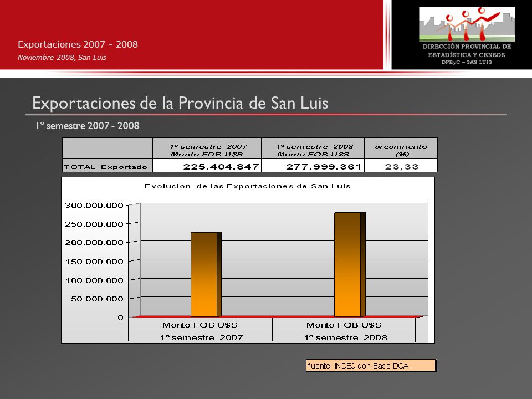Click the 300.000.000 axis label
This screenshot has width=532, height=399.
pyautogui.click(x=94, y=205)
